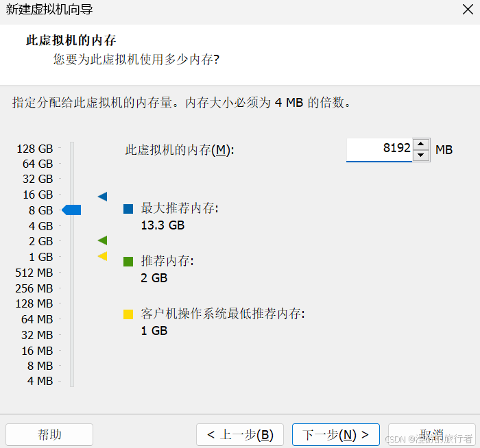Continue with the 下一步(N) button
The image size is (480, 448).
click(x=336, y=434)
